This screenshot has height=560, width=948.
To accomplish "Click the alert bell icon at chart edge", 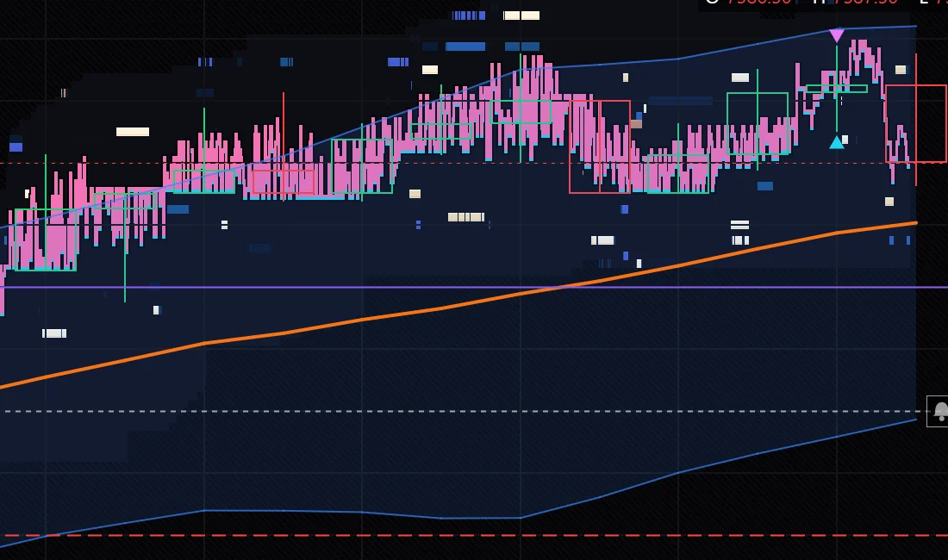I will click(x=939, y=412).
